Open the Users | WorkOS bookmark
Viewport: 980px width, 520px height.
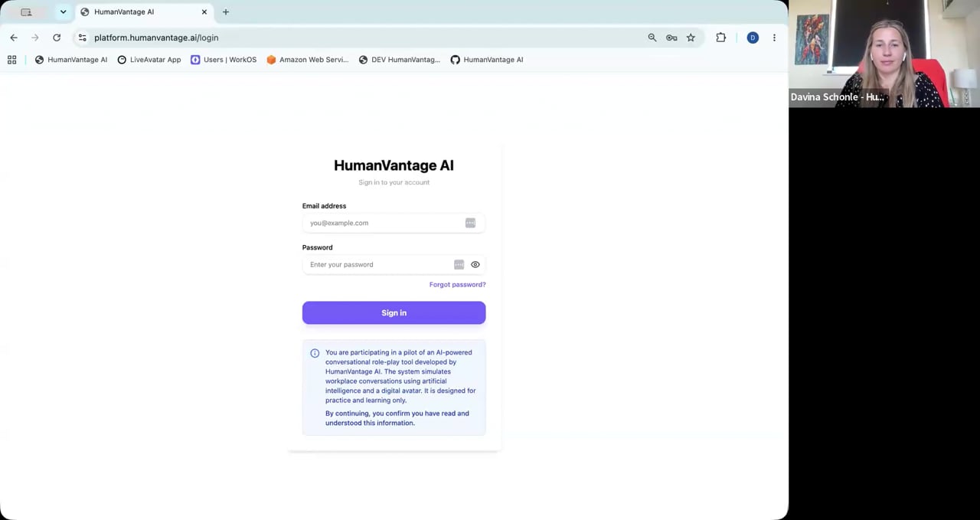(x=224, y=60)
